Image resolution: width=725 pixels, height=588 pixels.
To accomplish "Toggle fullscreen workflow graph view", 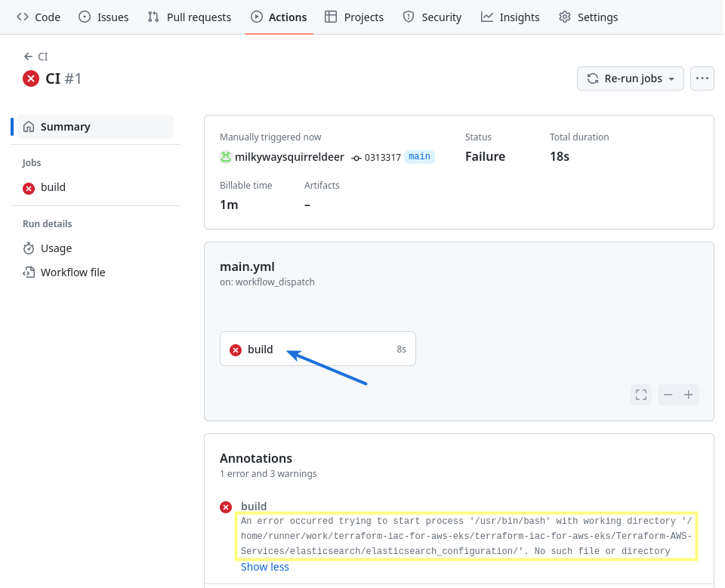I will (x=641, y=395).
